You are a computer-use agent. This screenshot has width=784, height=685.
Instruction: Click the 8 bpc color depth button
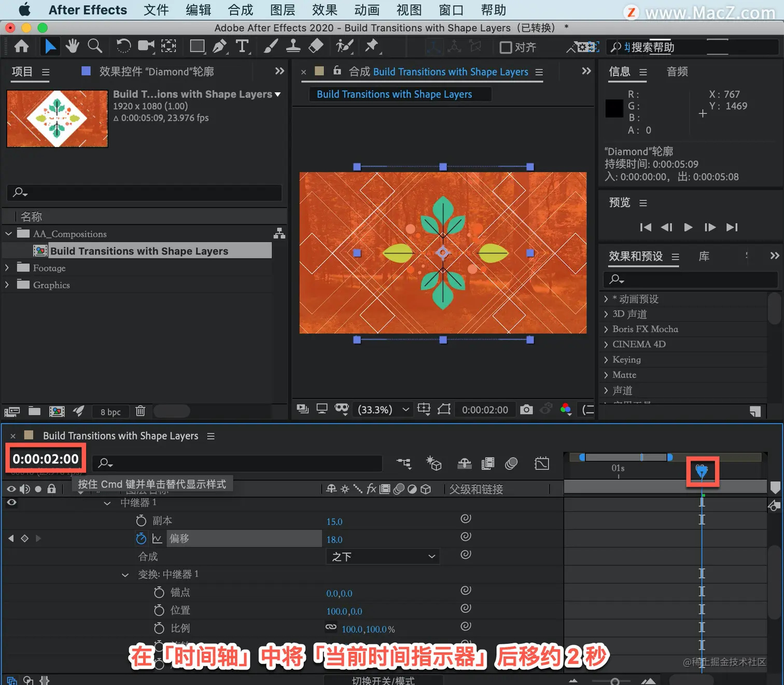(110, 412)
